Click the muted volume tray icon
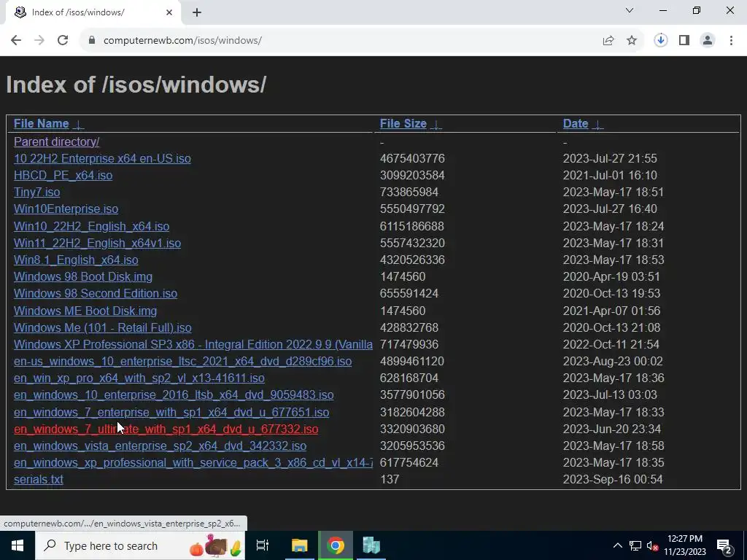This screenshot has width=747, height=560. pyautogui.click(x=652, y=545)
